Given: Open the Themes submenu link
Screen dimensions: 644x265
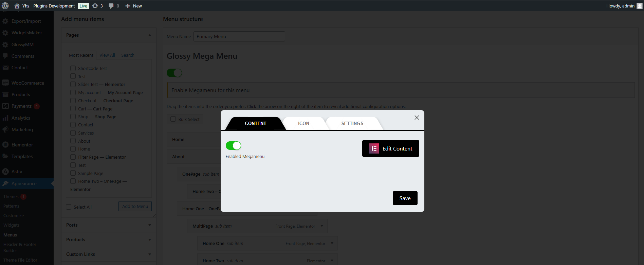Looking at the screenshot, I should 11,196.
